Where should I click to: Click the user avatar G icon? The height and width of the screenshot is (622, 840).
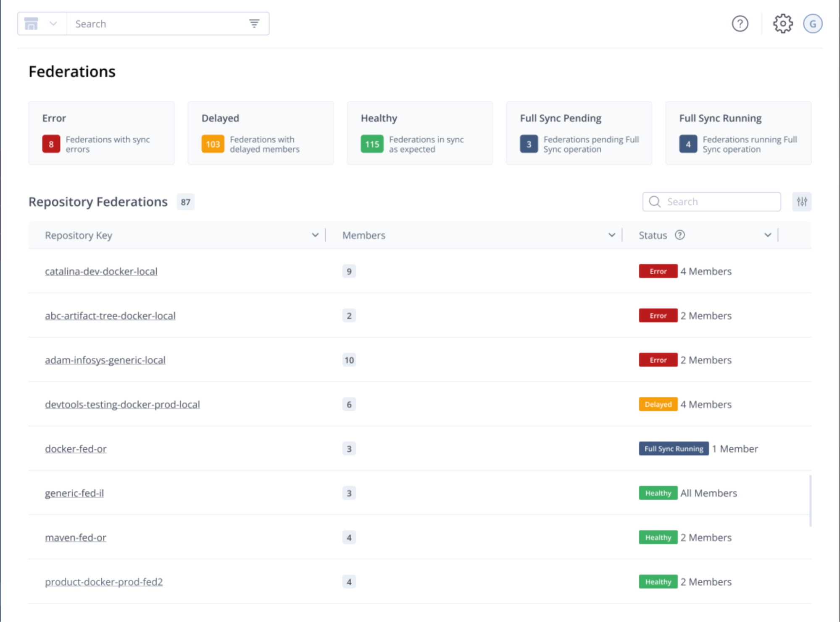tap(812, 24)
